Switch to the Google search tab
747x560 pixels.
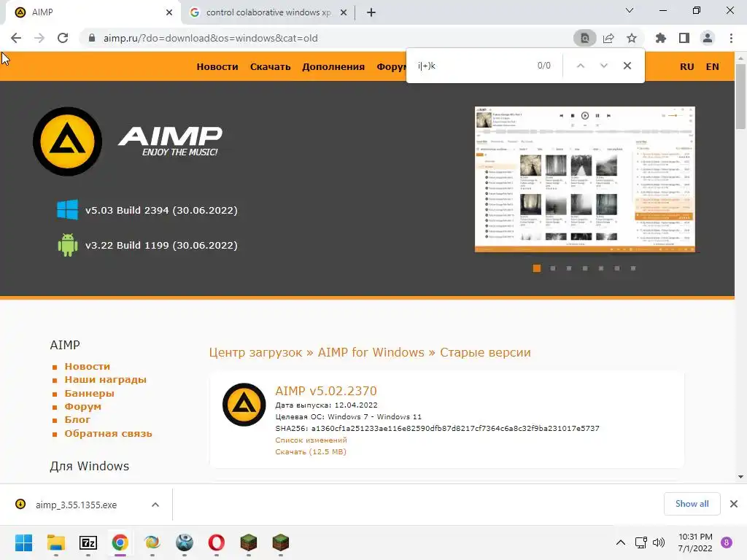pyautogui.click(x=268, y=12)
